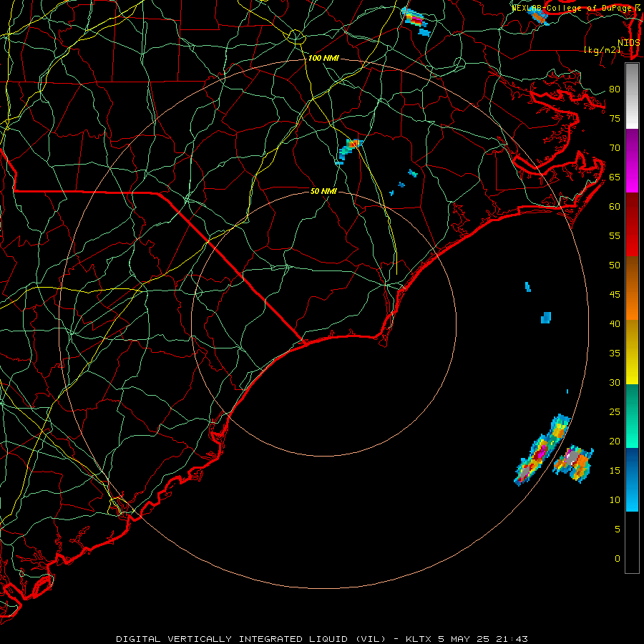The height and width of the screenshot is (644, 644).
Task: Pick the green segment of the color bar
Action: pos(632,416)
